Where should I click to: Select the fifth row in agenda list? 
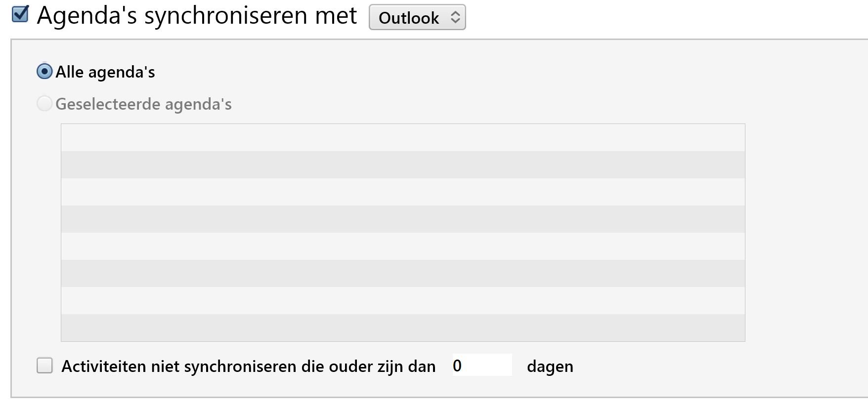tap(403, 246)
